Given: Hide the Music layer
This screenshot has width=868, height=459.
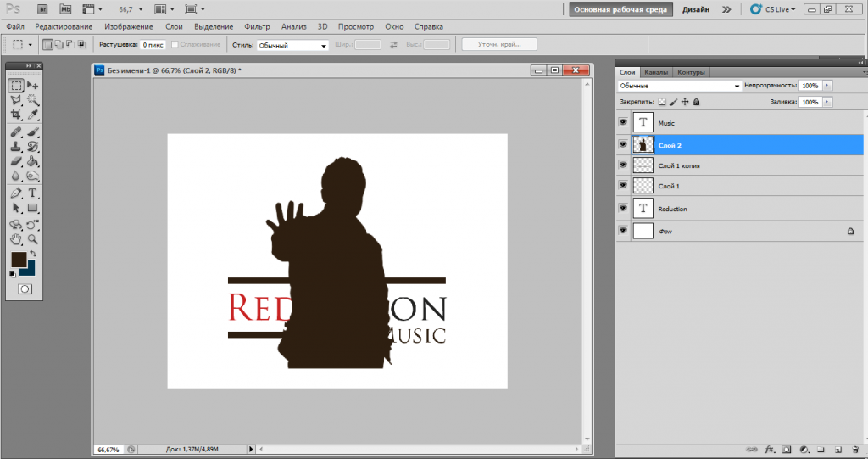Looking at the screenshot, I should (x=623, y=122).
